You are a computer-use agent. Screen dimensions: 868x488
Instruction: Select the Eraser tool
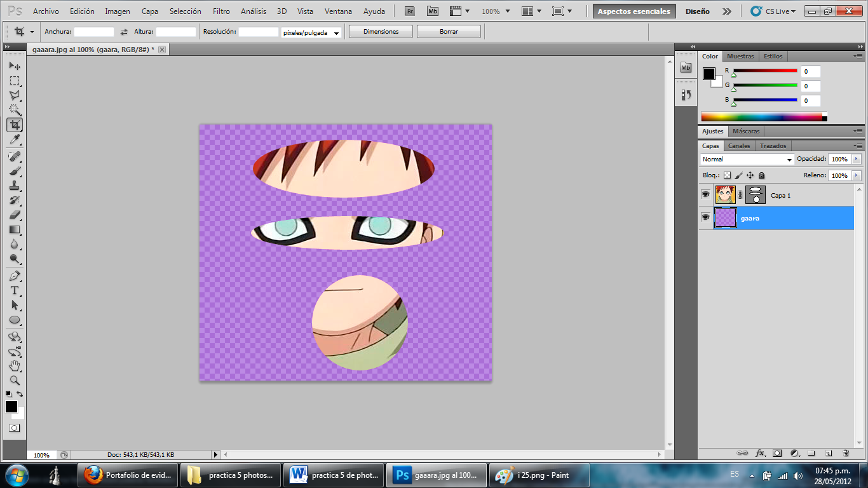point(15,215)
